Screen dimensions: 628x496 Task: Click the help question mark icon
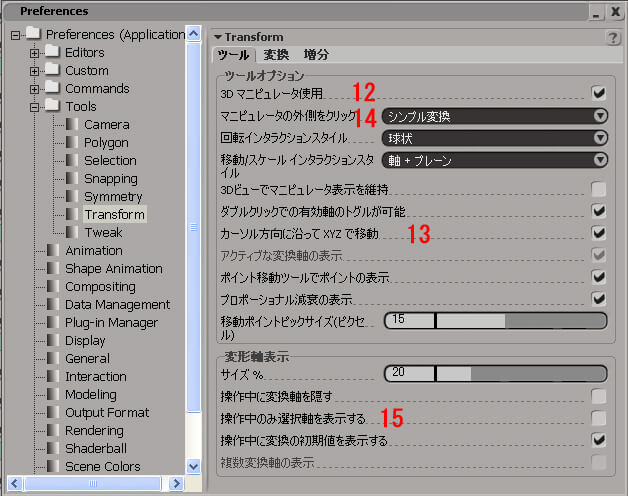(x=613, y=38)
